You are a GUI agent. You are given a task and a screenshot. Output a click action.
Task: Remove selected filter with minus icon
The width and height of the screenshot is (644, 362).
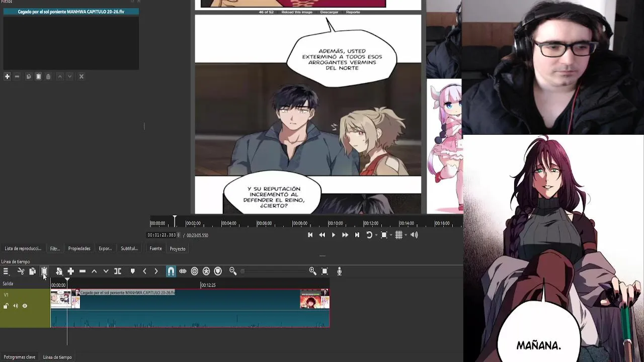(x=17, y=76)
